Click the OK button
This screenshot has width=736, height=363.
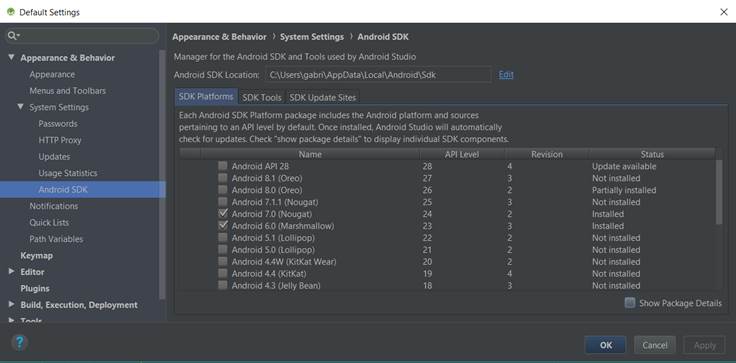[x=606, y=345]
